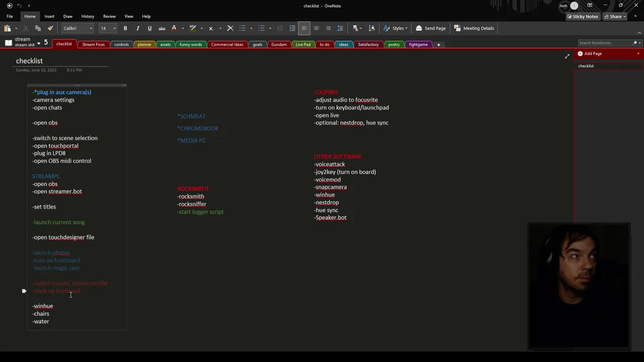Open the fightgame section tab
This screenshot has width=644, height=362.
(x=418, y=45)
